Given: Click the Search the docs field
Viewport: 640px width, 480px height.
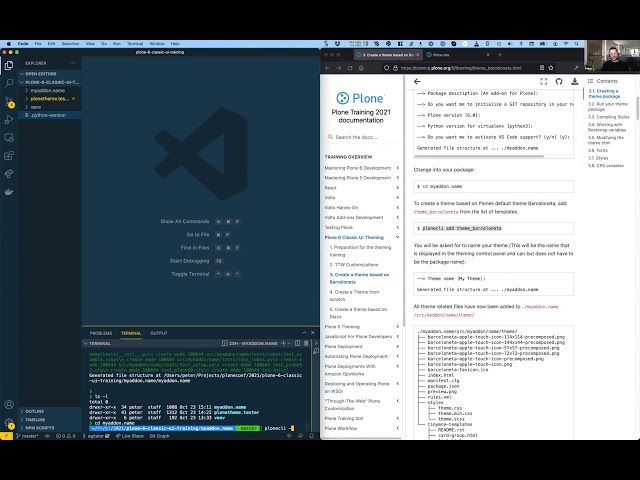Looking at the screenshot, I should pos(361,137).
